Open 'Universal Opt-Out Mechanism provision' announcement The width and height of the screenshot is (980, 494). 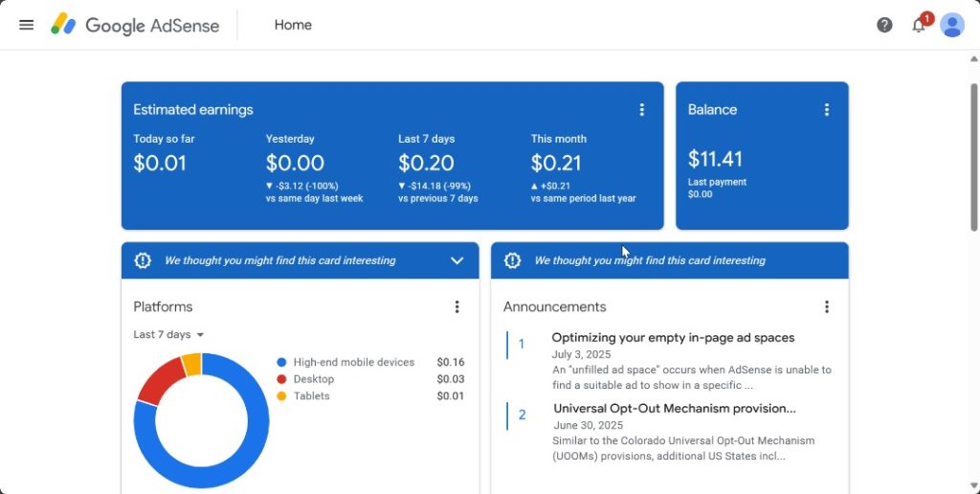[x=674, y=409]
